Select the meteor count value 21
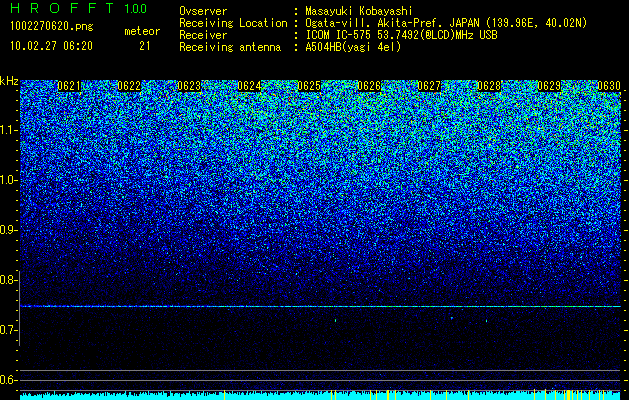This screenshot has width=629, height=400. click(x=145, y=46)
